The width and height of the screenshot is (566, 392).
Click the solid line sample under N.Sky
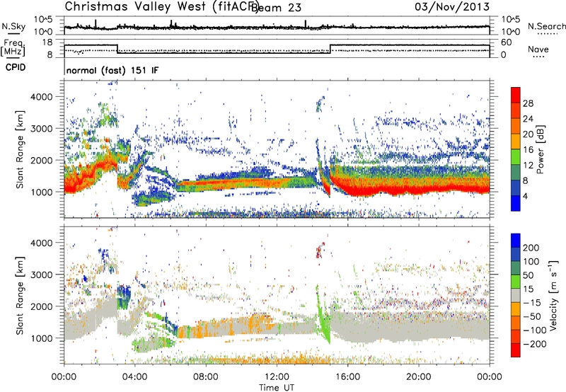click(13, 33)
